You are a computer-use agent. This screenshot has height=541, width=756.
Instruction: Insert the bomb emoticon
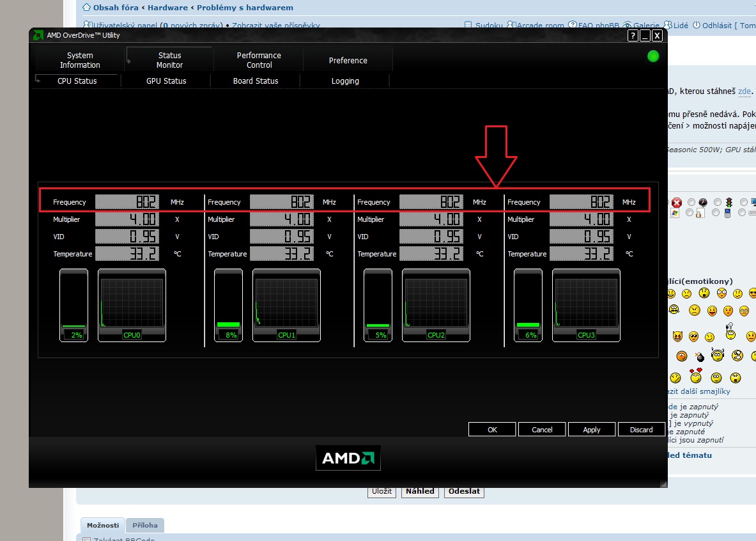700,357
